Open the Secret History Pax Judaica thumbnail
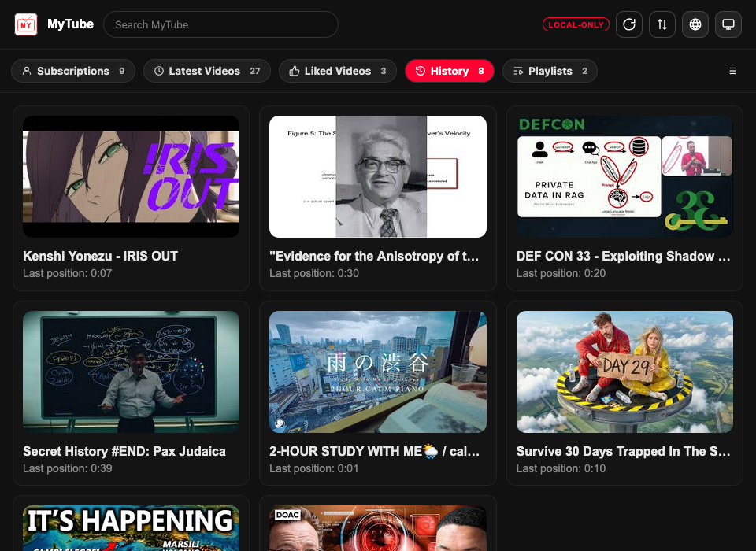756x551 pixels. pyautogui.click(x=131, y=372)
